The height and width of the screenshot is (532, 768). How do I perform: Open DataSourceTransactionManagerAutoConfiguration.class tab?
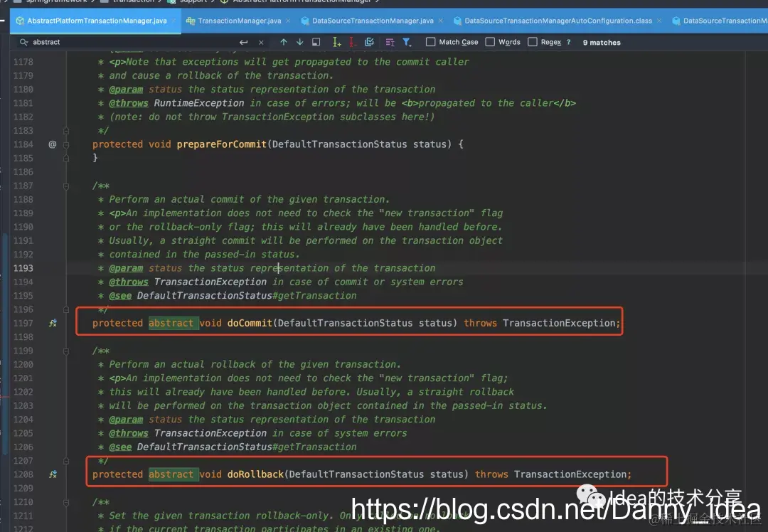click(558, 21)
